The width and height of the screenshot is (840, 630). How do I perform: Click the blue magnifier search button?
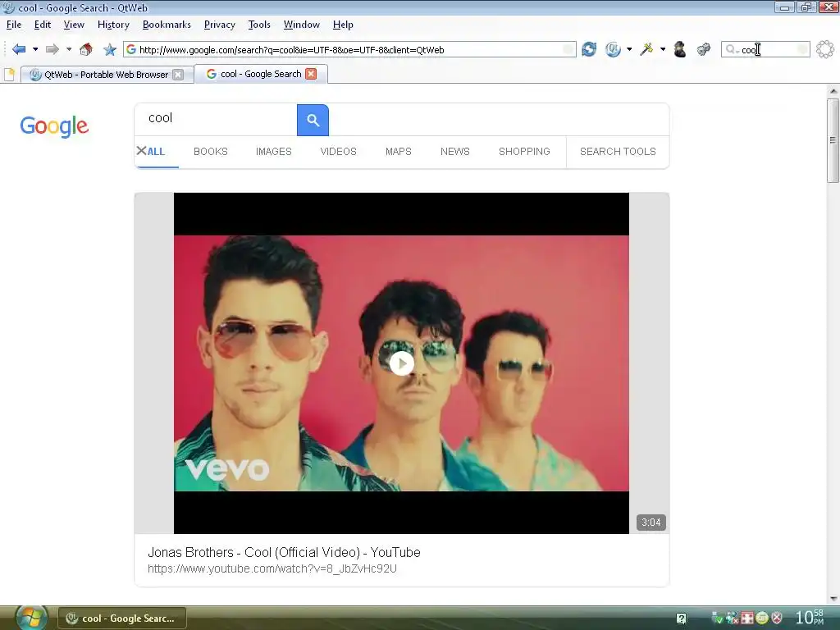pos(313,120)
